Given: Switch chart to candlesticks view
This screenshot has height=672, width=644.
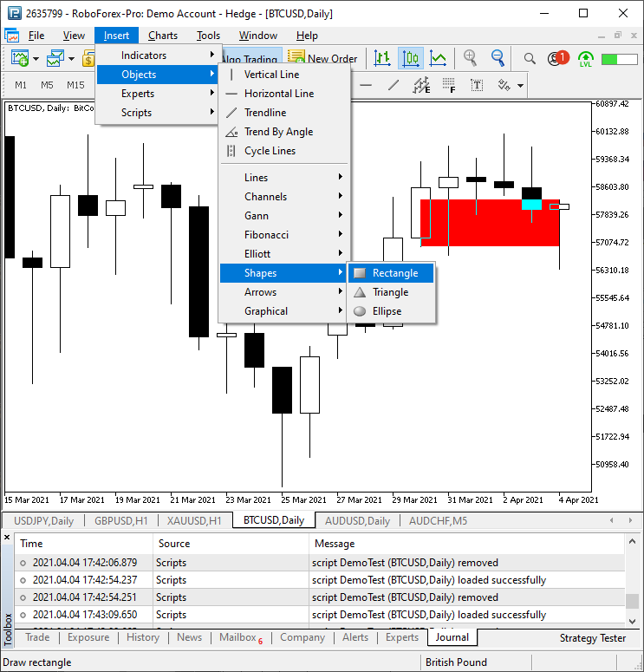Looking at the screenshot, I should pyautogui.click(x=411, y=58).
